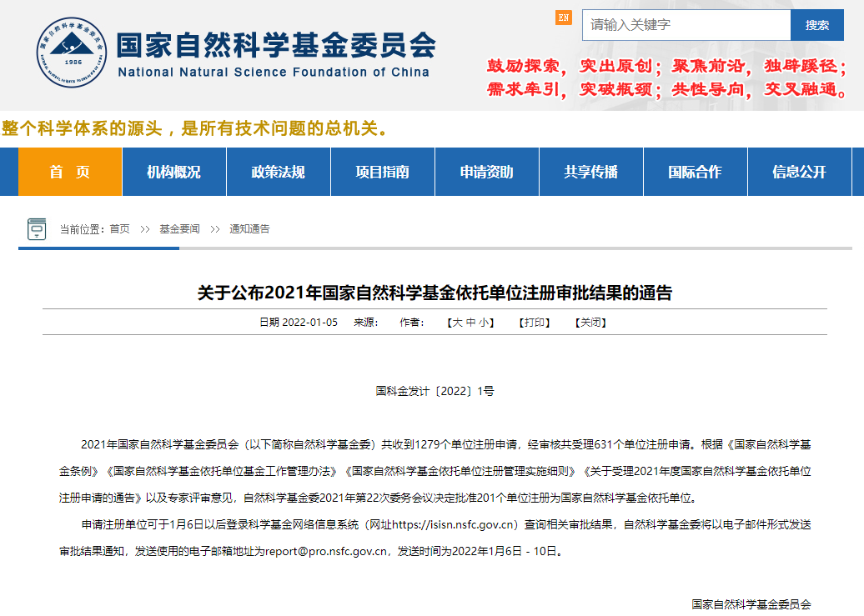Screen dimensions: 864x616
Task: Switch language with the orange EN icon
Action: point(564,18)
